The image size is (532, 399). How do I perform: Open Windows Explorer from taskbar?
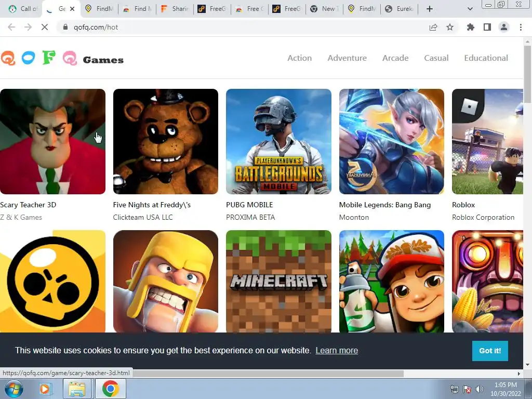coord(77,389)
